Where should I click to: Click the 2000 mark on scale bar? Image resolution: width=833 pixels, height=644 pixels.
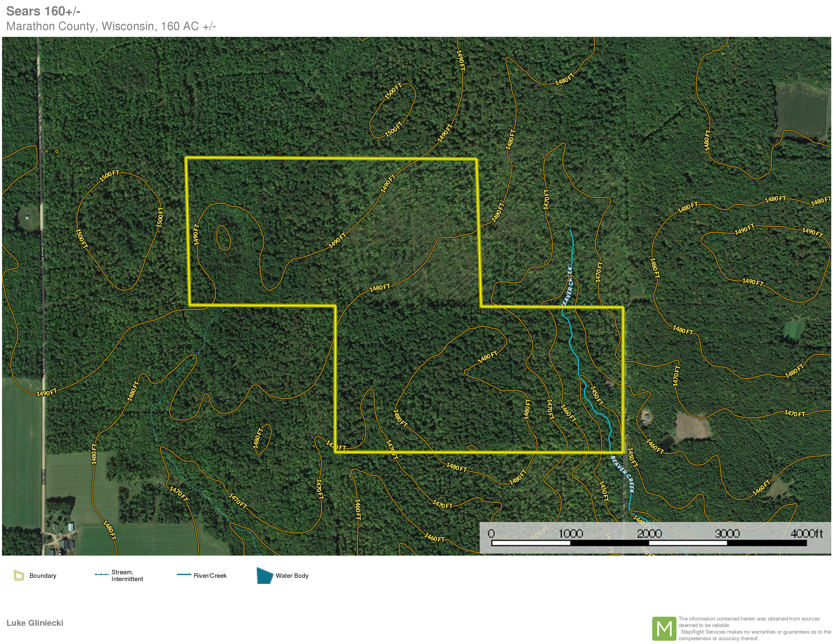tap(649, 533)
